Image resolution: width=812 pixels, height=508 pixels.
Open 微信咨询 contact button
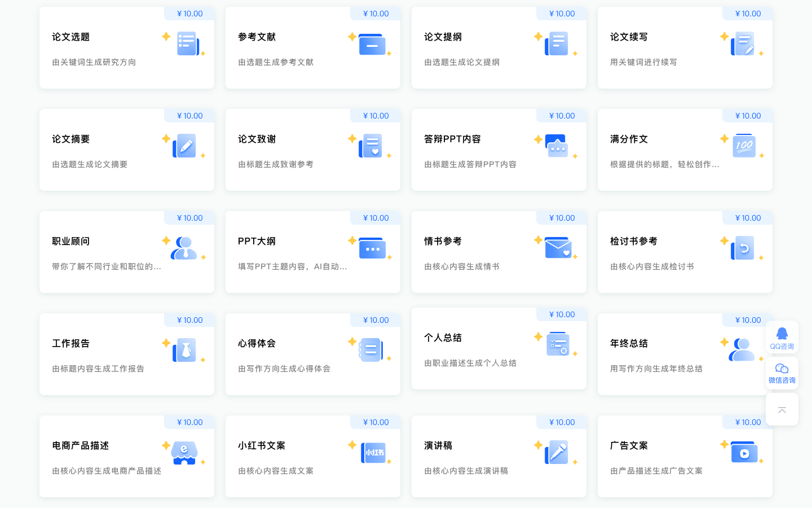click(782, 373)
